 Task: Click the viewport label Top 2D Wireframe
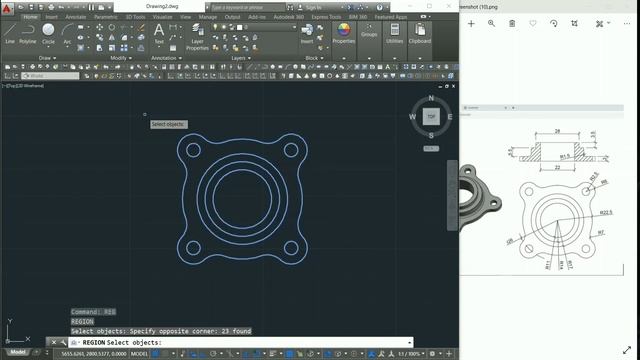pyautogui.click(x=24, y=86)
